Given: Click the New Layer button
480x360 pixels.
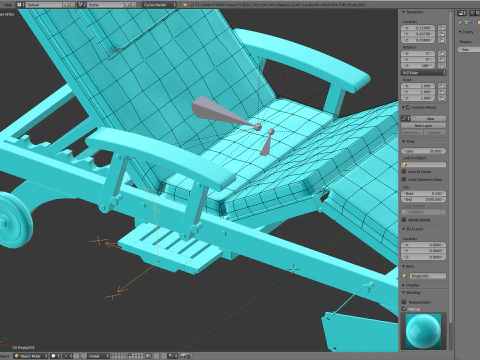Looking at the screenshot, I should [423, 125].
